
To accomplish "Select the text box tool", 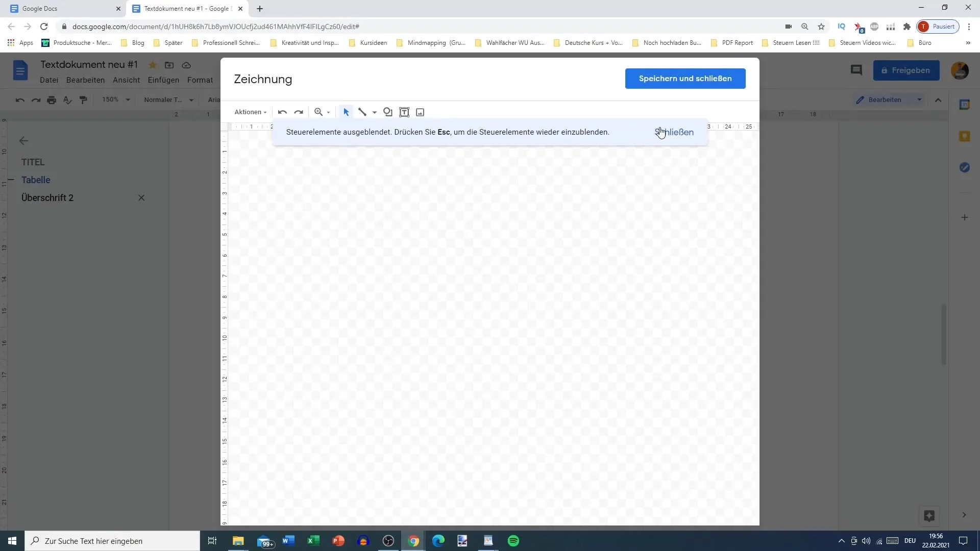I will pos(405,112).
